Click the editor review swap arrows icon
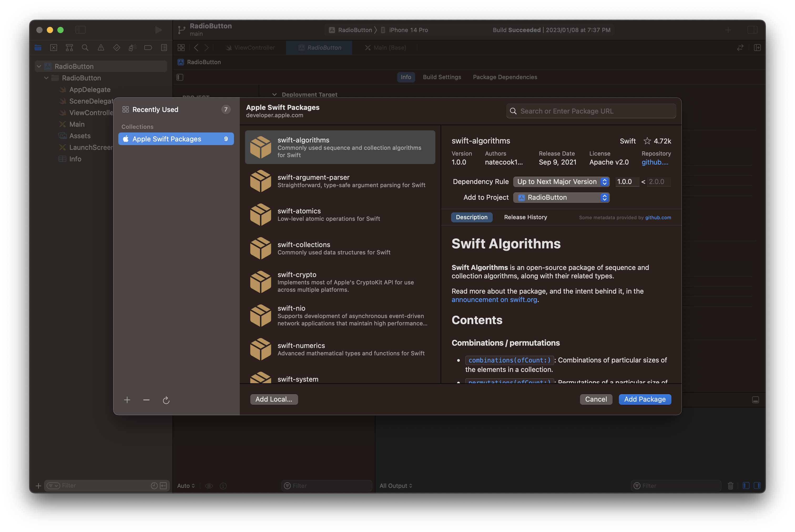This screenshot has width=795, height=532. tap(740, 48)
